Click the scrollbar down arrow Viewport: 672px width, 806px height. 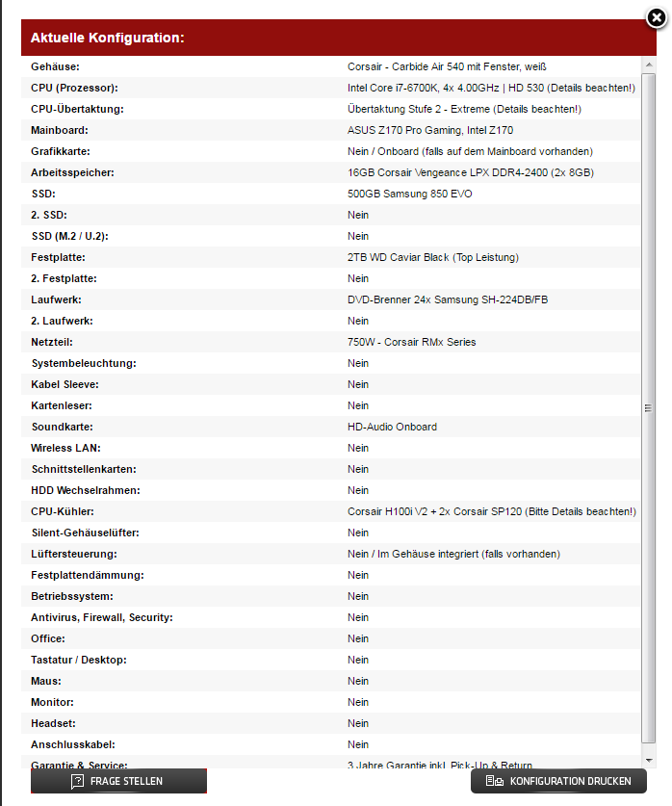pyautogui.click(x=649, y=760)
